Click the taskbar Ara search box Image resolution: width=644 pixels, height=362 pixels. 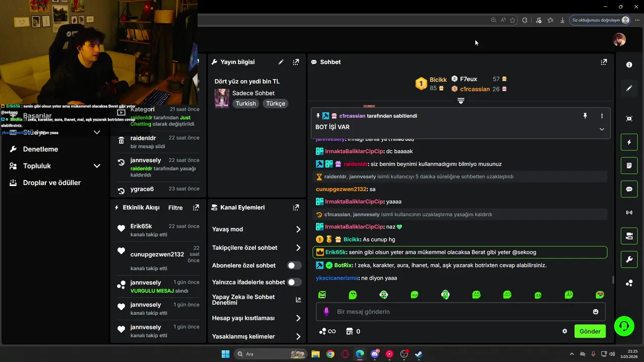pyautogui.click(x=271, y=354)
